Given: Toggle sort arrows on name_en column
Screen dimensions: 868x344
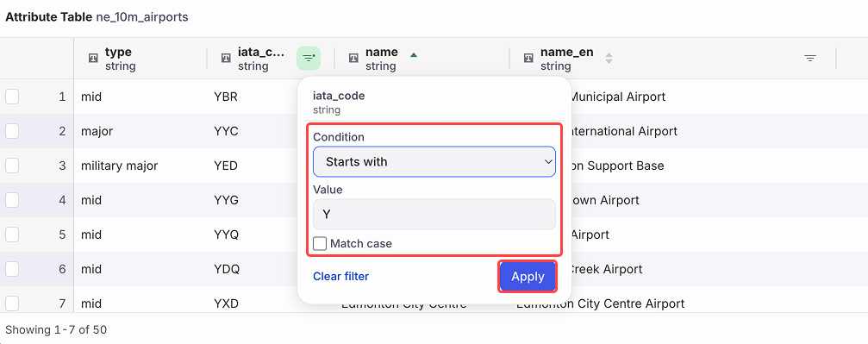Looking at the screenshot, I should click(x=609, y=58).
